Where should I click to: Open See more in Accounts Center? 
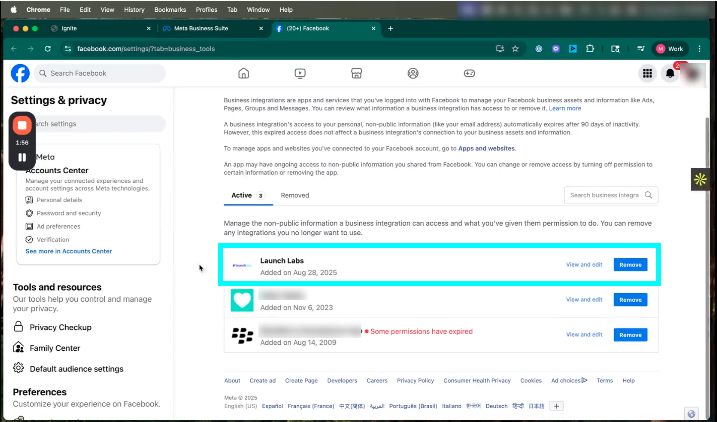pyautogui.click(x=69, y=251)
